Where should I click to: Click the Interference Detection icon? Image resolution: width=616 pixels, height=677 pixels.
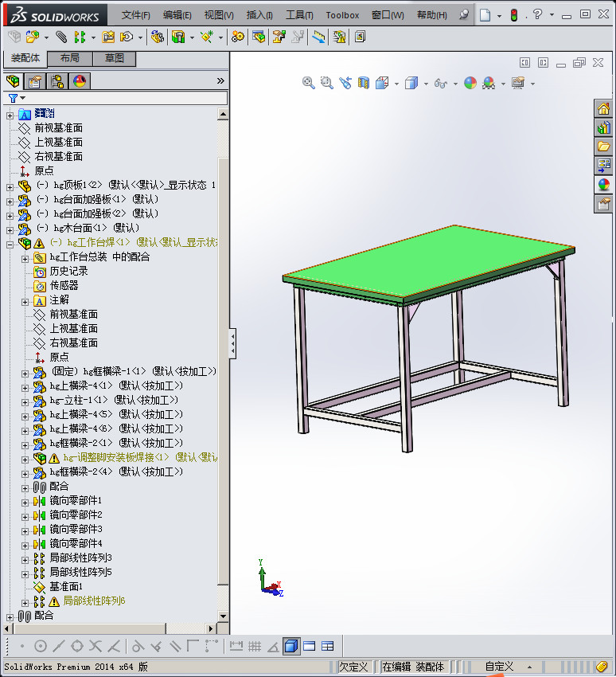(319, 37)
